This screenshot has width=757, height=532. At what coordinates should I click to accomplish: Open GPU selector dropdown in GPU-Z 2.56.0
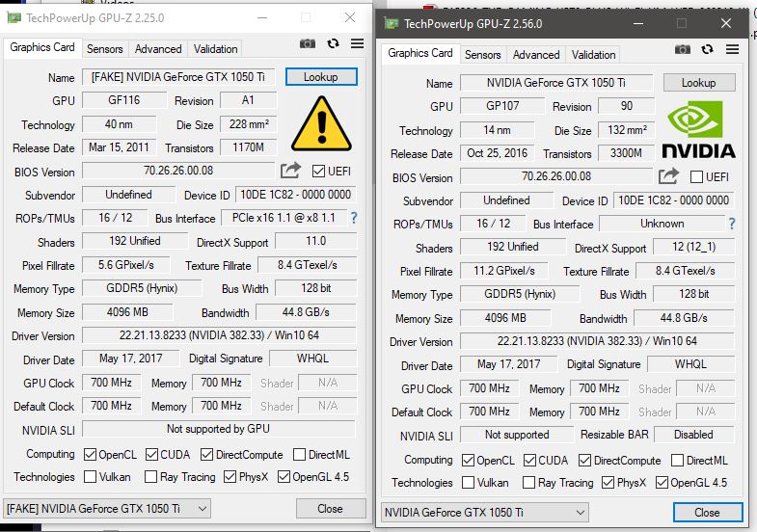click(x=485, y=512)
